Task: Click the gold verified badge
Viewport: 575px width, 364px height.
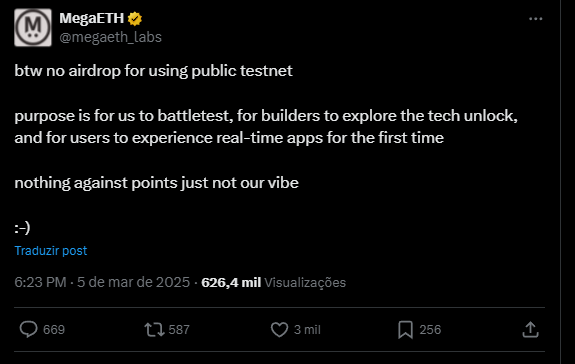Action: coord(135,19)
